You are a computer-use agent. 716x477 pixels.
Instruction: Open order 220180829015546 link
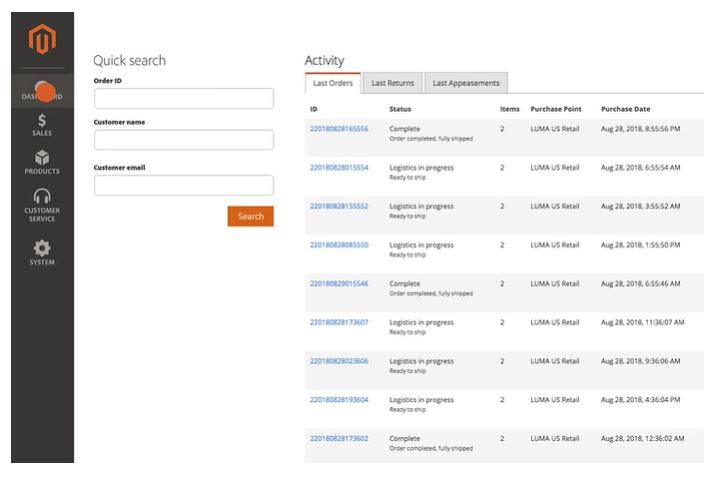[339, 283]
